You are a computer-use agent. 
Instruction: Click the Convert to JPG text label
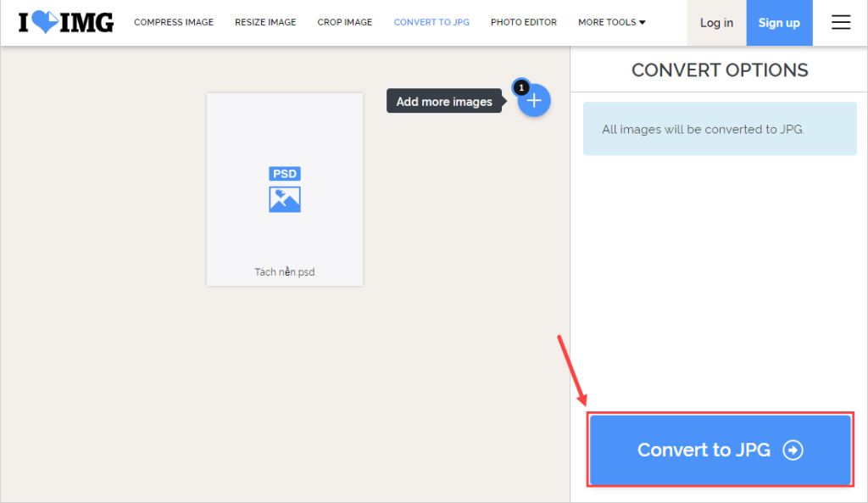(x=704, y=450)
